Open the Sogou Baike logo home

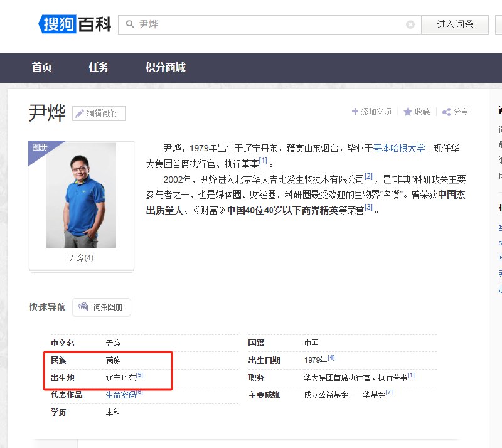click(x=75, y=24)
